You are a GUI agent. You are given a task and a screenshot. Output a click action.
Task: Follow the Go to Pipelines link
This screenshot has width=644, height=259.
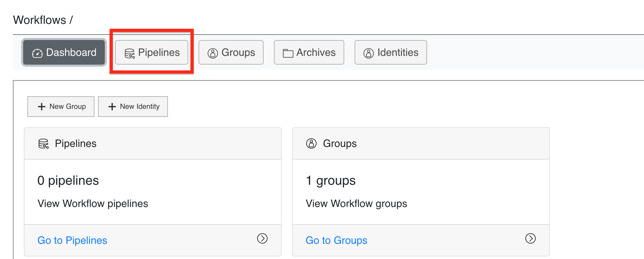(x=72, y=240)
